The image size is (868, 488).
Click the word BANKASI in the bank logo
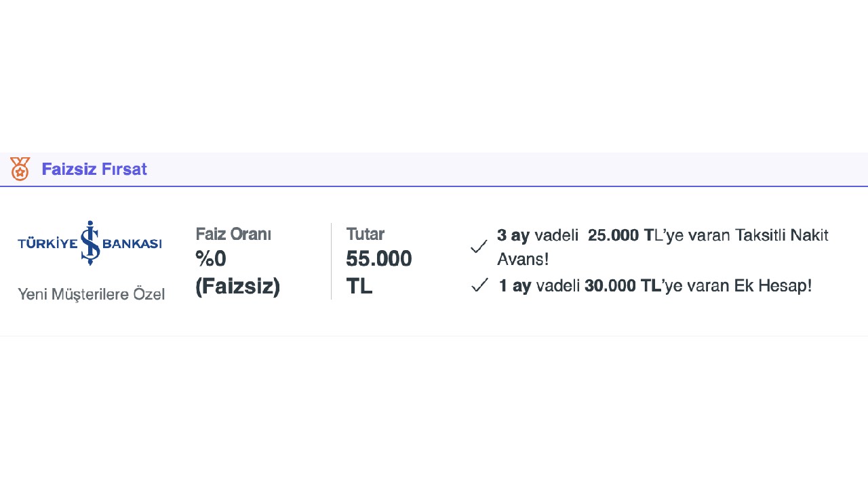132,243
